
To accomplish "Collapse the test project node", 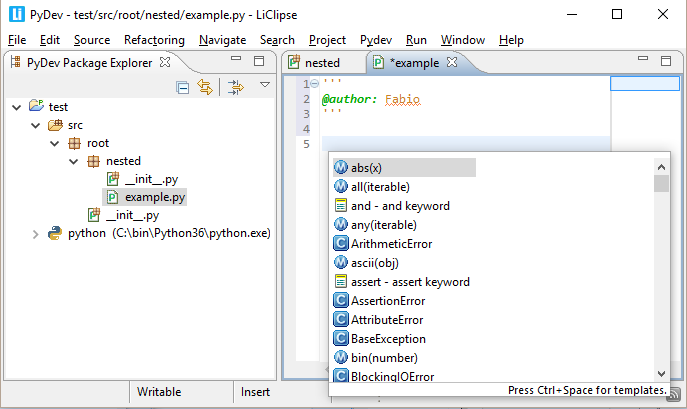I will click(17, 107).
